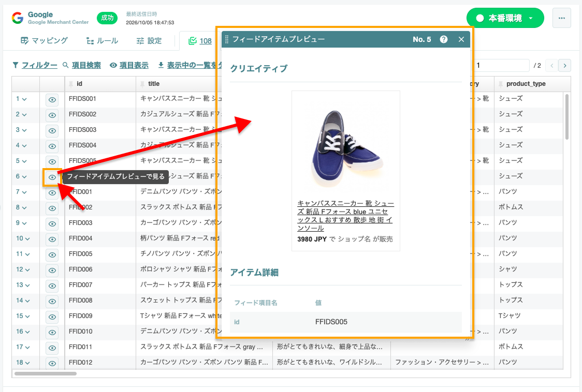Click pin icon in product_type header

(x=501, y=84)
